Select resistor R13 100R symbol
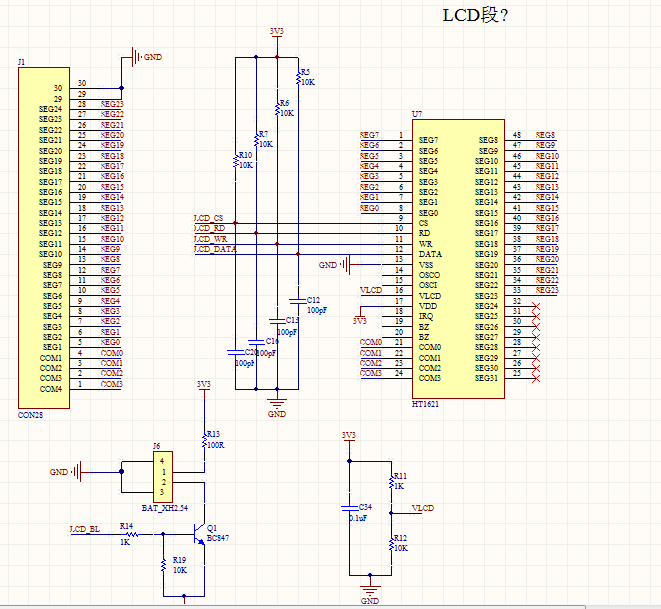This screenshot has width=661, height=609. click(204, 441)
